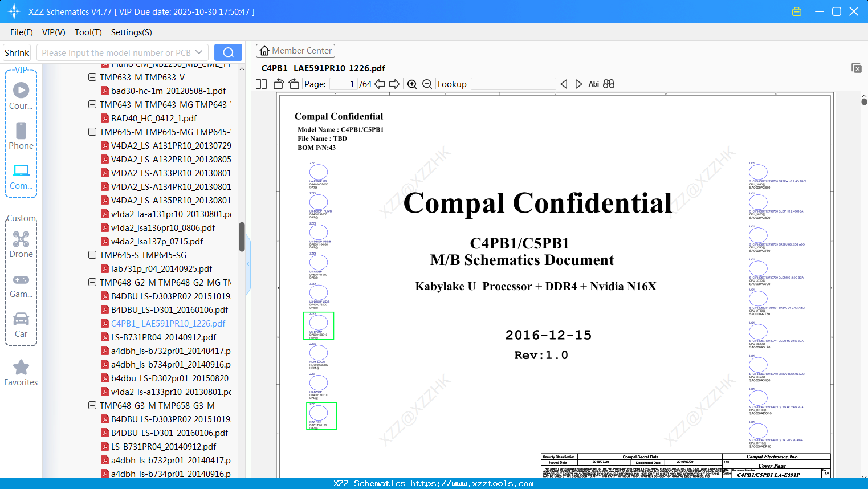Toggle the Abi text match option
This screenshot has width=868, height=489.
pos(594,84)
